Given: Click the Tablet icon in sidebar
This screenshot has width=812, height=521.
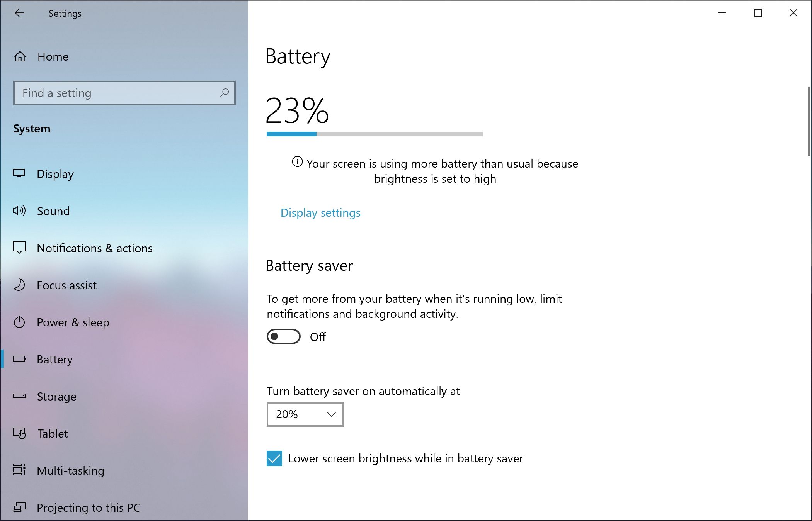Looking at the screenshot, I should 20,433.
